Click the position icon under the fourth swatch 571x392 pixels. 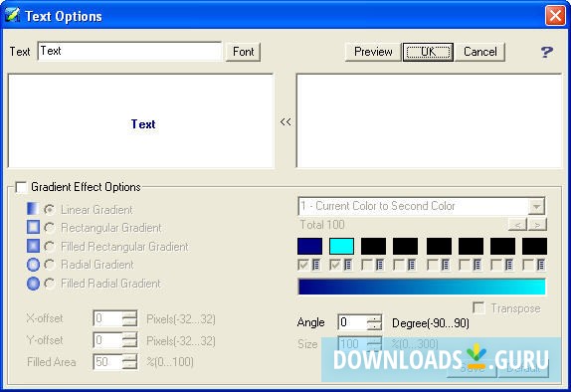(x=412, y=265)
